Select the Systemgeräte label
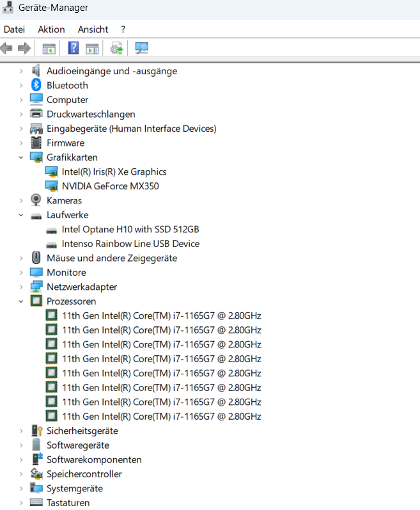420x510 pixels. tap(75, 488)
